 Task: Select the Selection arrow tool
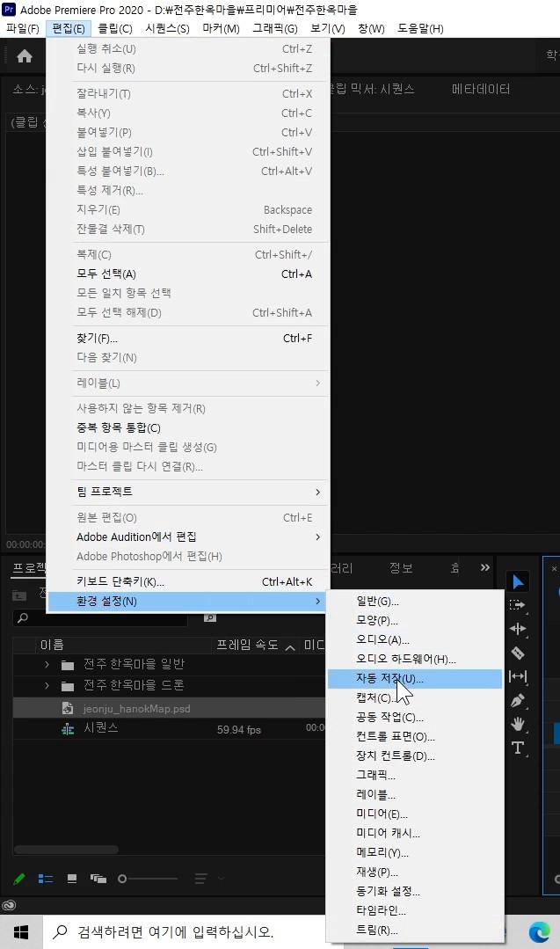(518, 582)
